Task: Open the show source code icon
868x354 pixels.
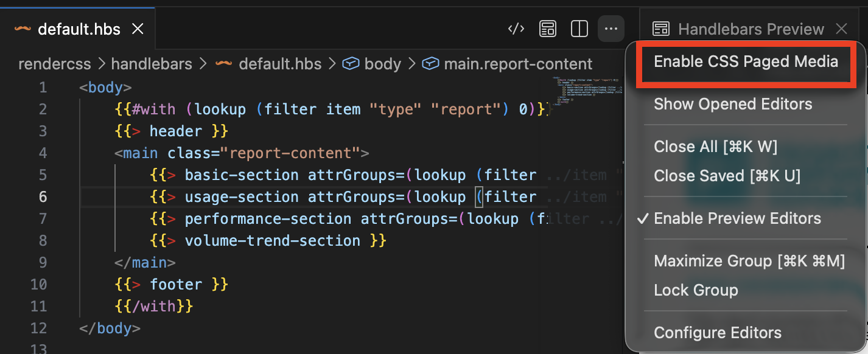Action: click(x=516, y=29)
